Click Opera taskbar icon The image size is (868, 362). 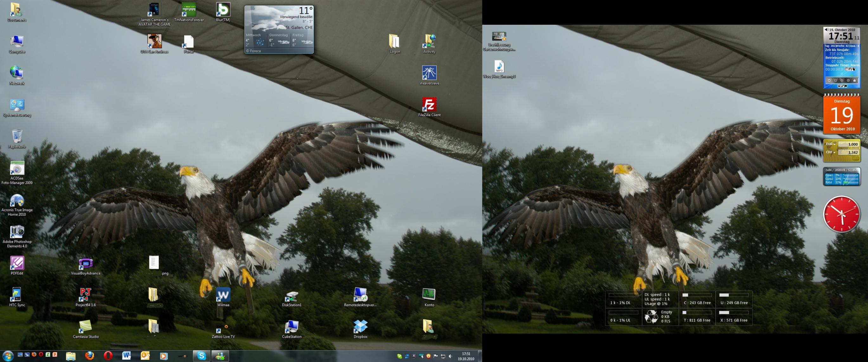pyautogui.click(x=108, y=356)
